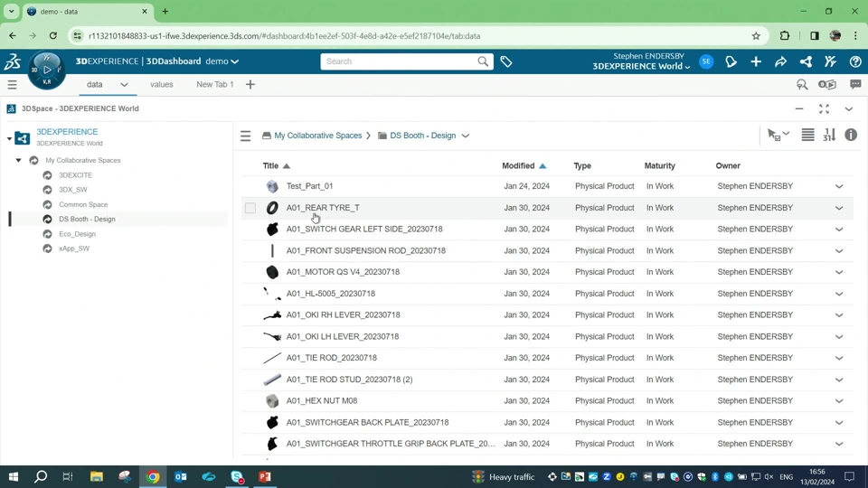Open the dashboard search-user icon
The image size is (868, 488).
click(x=802, y=85)
